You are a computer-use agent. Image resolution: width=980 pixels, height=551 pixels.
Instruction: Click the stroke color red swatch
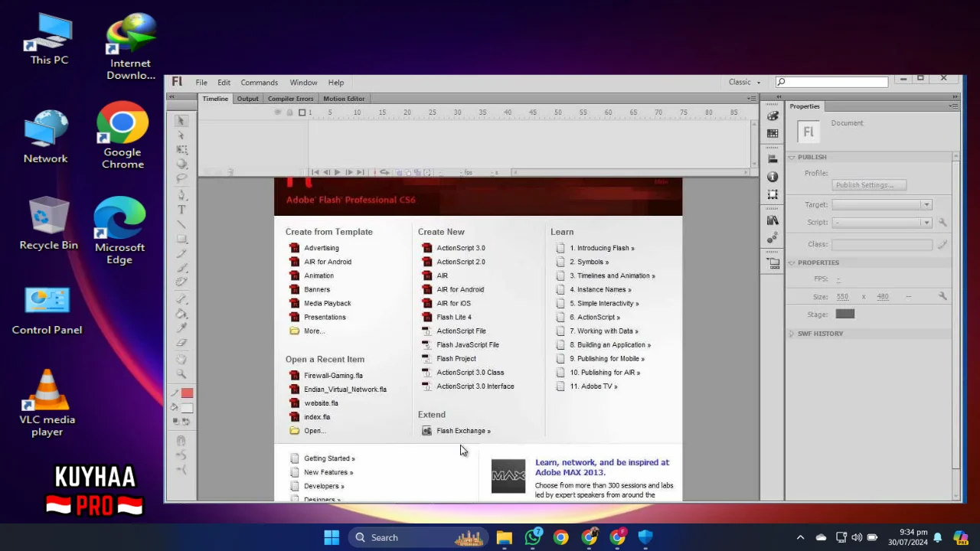click(187, 393)
